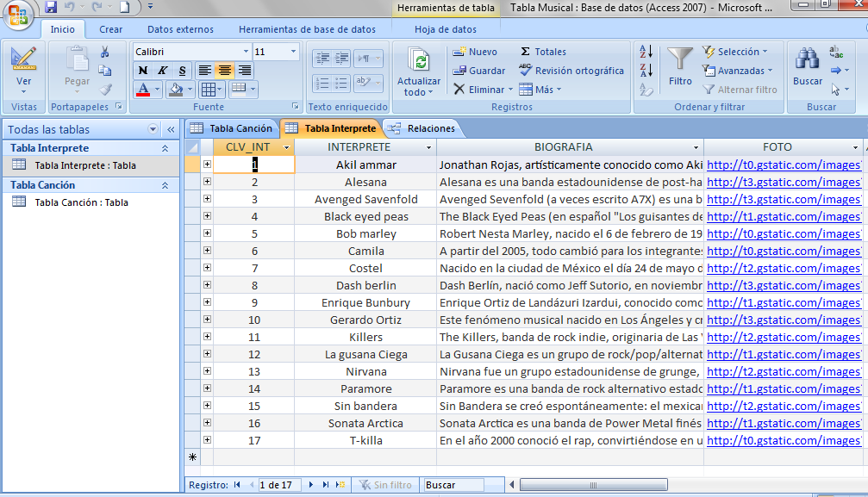
Task: Click the bulleted list icon
Action: pos(341,84)
